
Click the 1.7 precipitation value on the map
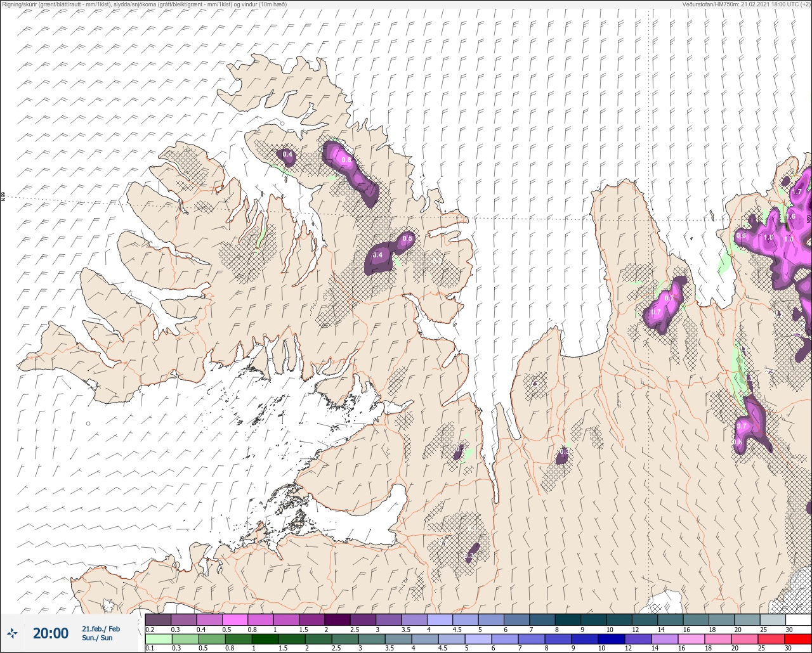[797, 191]
